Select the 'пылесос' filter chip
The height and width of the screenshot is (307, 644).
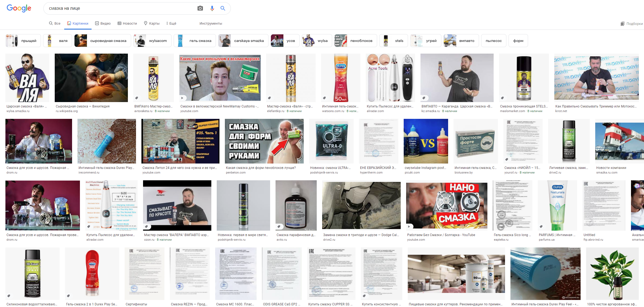pos(494,41)
